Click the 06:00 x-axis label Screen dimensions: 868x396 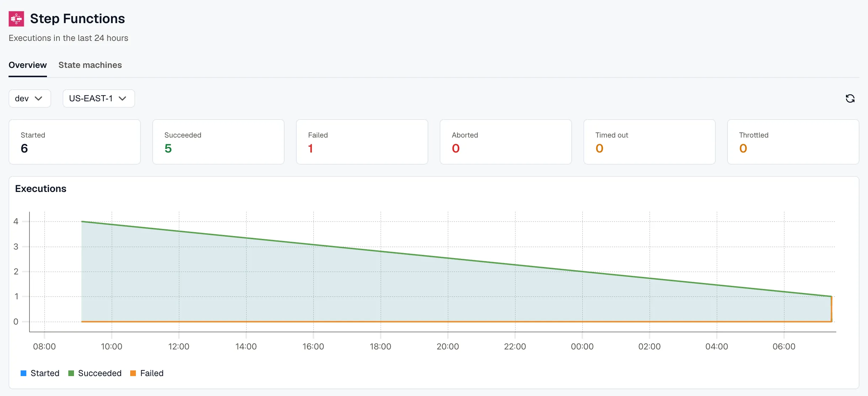(x=784, y=347)
